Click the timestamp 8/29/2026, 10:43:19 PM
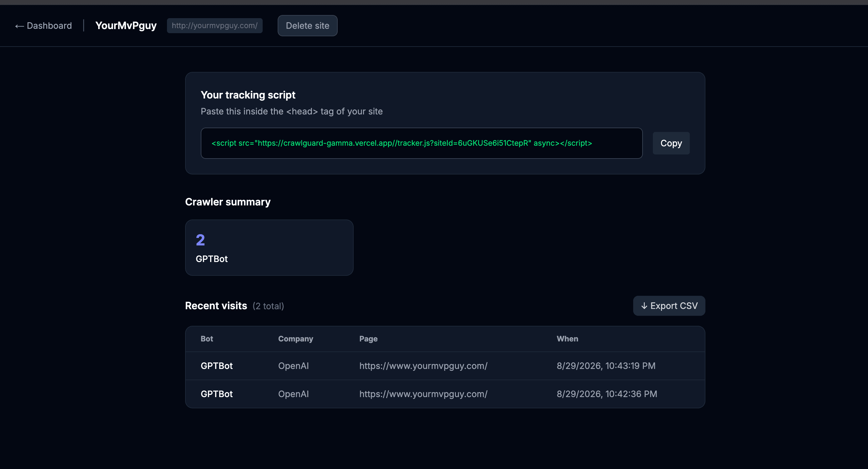The image size is (868, 469). [x=606, y=366]
